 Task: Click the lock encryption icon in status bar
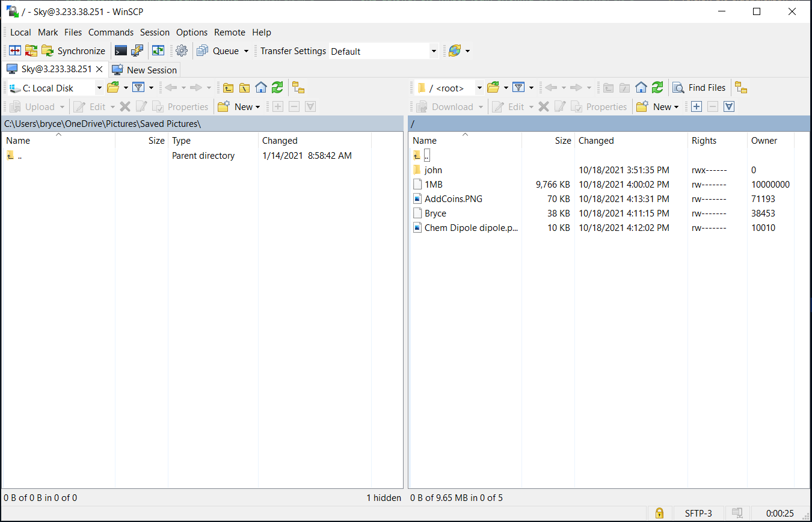pyautogui.click(x=659, y=513)
